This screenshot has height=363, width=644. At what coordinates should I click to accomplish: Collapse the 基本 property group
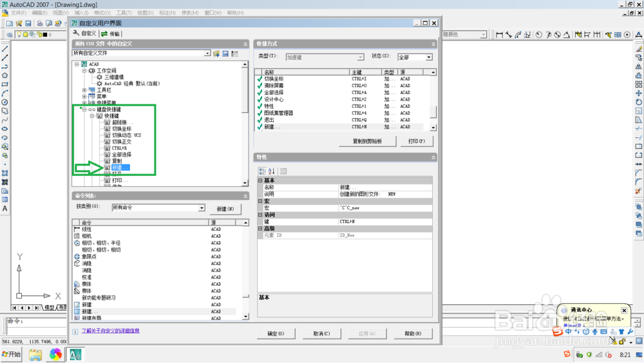(x=260, y=181)
